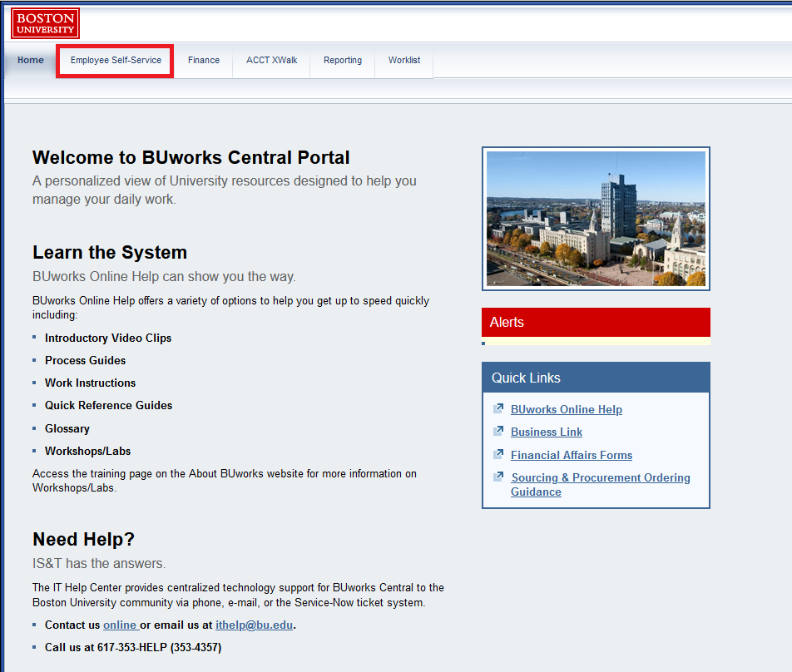Click external link icon beside Sourcing & Procurement
This screenshot has height=672, width=792.
coord(498,477)
